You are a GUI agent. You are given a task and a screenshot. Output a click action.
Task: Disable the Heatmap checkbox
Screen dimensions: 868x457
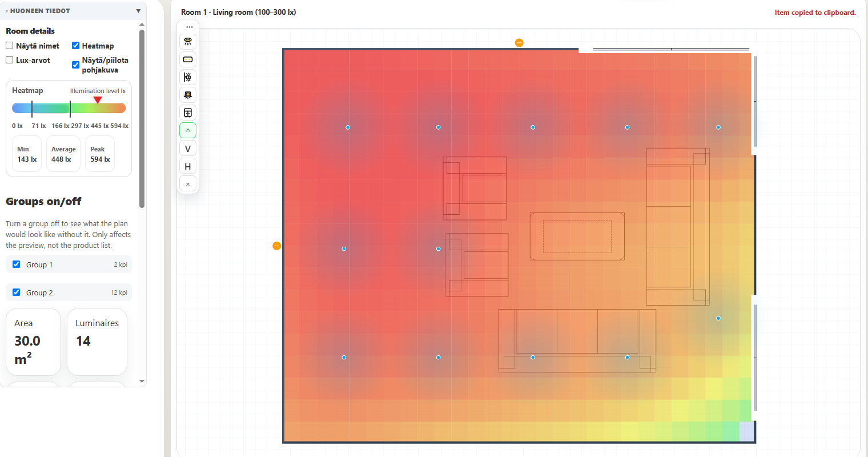click(x=75, y=46)
